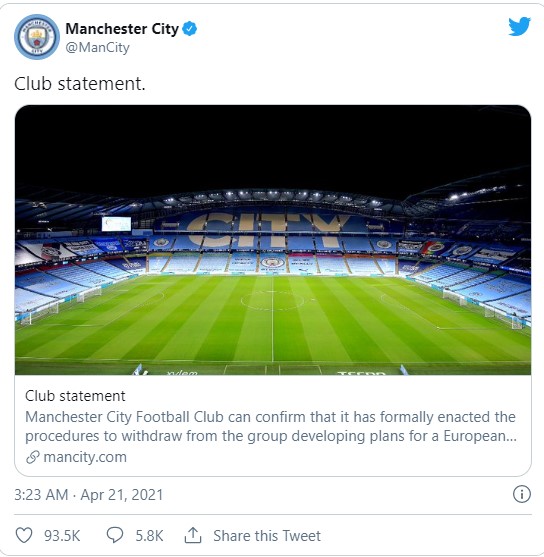Click the chain link icon beside mancity.com
This screenshot has width=544, height=557.
coord(33,457)
